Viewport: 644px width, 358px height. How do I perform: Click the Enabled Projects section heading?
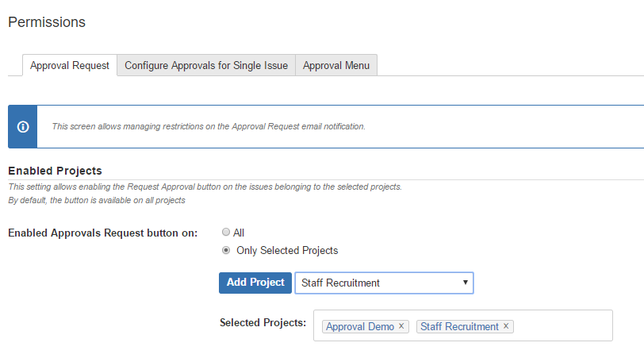point(55,171)
